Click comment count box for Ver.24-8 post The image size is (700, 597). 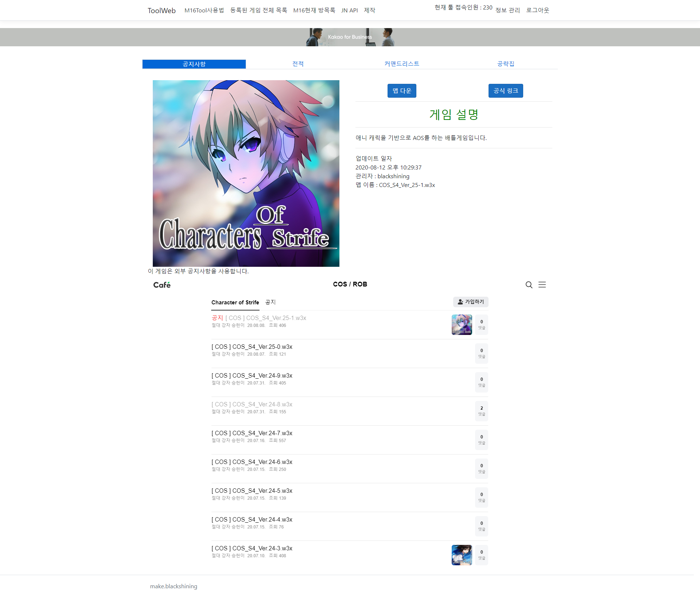(x=481, y=411)
